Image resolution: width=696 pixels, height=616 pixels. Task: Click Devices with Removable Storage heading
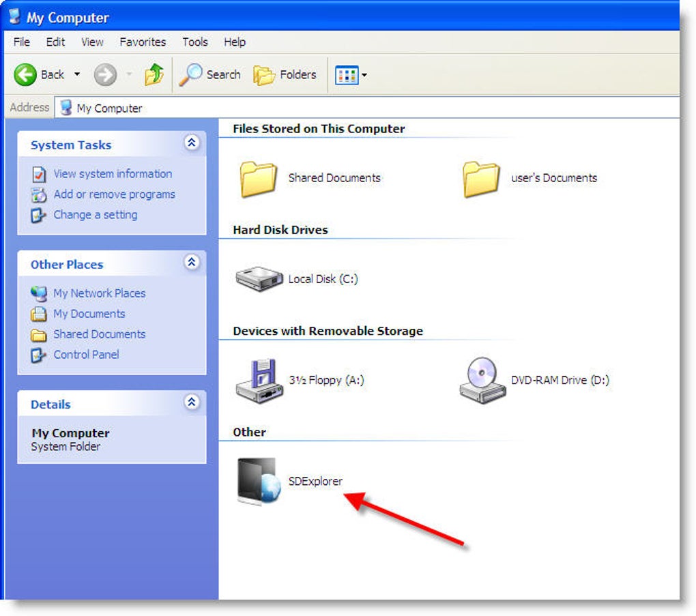pos(328,331)
